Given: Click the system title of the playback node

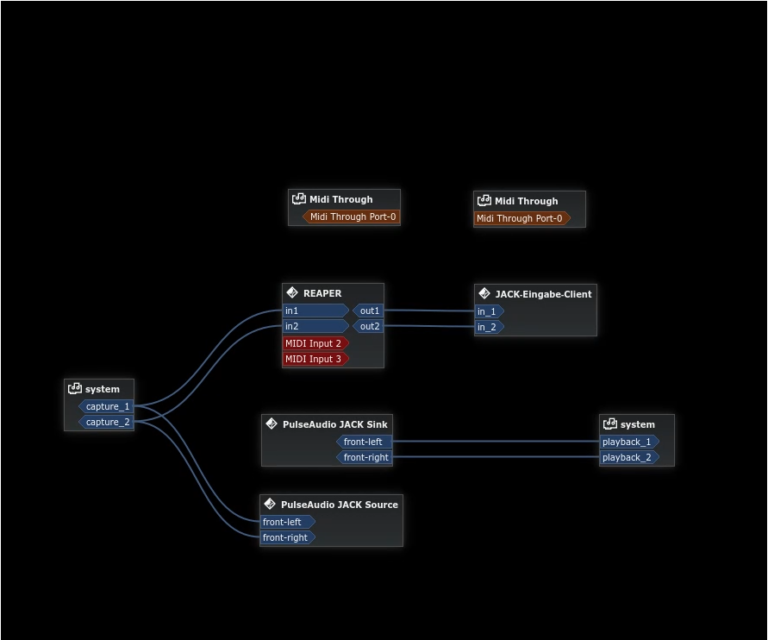Looking at the screenshot, I should (637, 425).
